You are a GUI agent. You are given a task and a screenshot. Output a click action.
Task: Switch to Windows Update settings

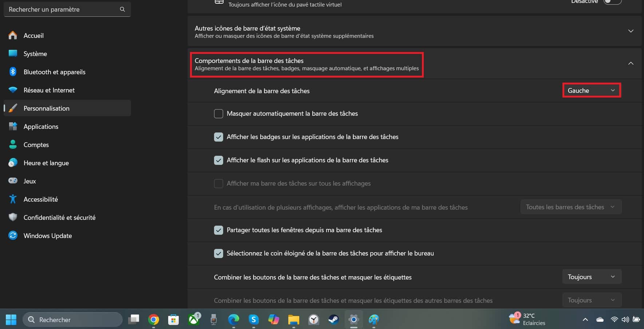[x=47, y=235]
